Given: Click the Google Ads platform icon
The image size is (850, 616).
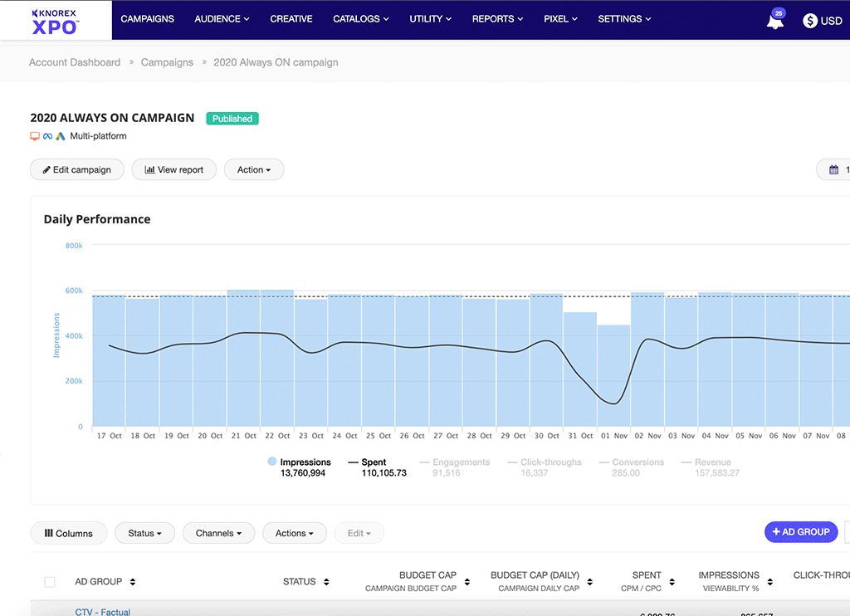Looking at the screenshot, I should tap(61, 136).
